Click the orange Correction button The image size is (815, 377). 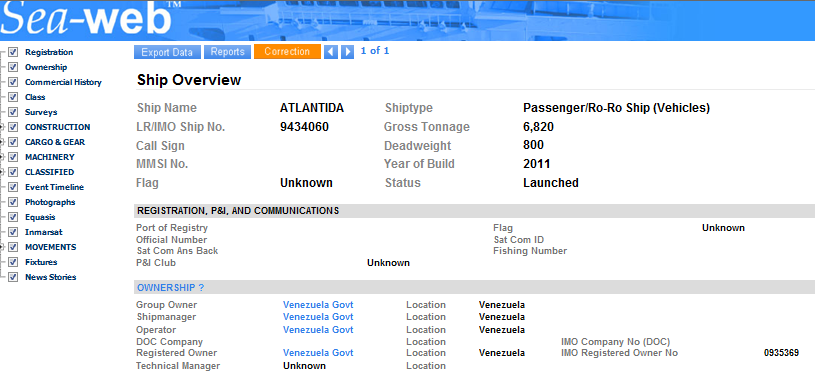[x=287, y=52]
